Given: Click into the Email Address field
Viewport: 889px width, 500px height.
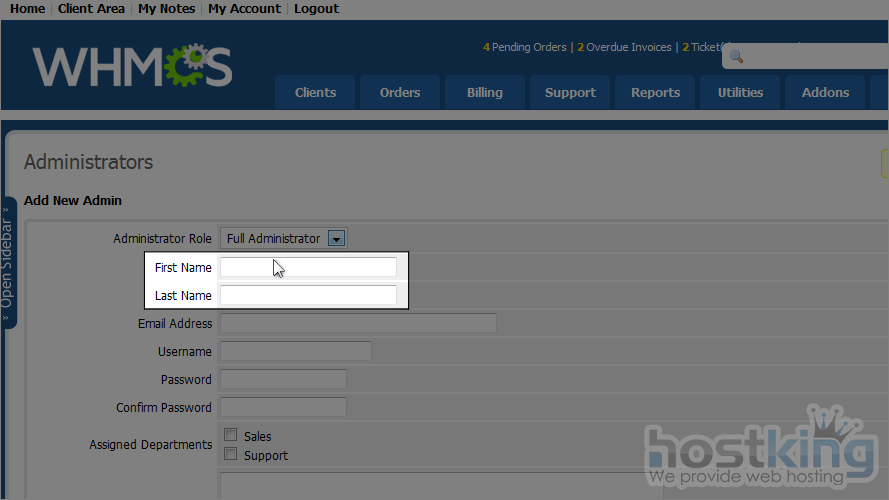Looking at the screenshot, I should (x=357, y=323).
